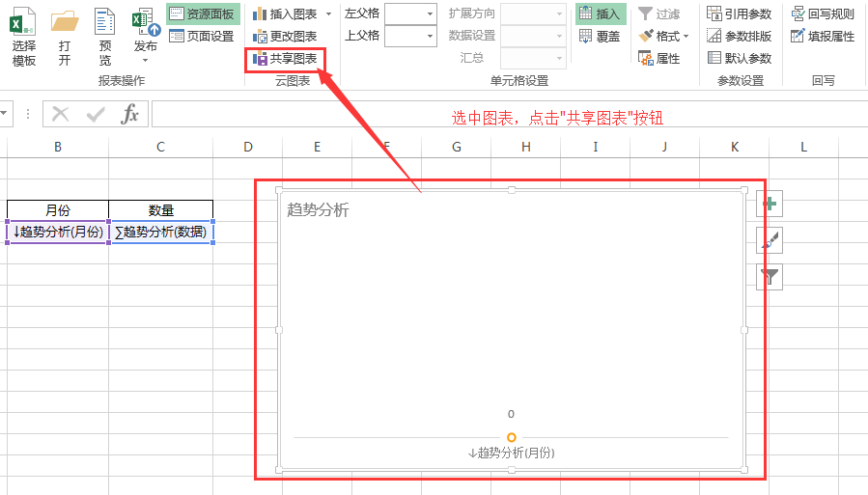Select column C header

pyautogui.click(x=160, y=147)
